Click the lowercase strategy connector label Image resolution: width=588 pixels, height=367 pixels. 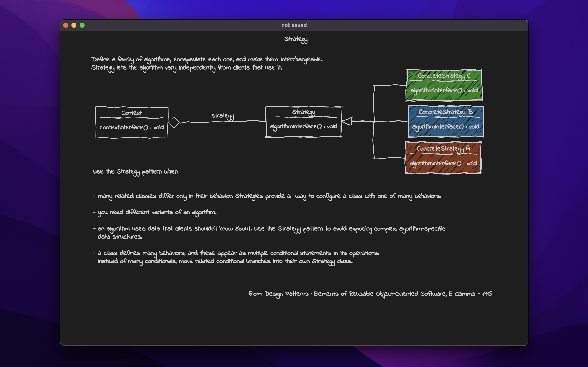[222, 116]
